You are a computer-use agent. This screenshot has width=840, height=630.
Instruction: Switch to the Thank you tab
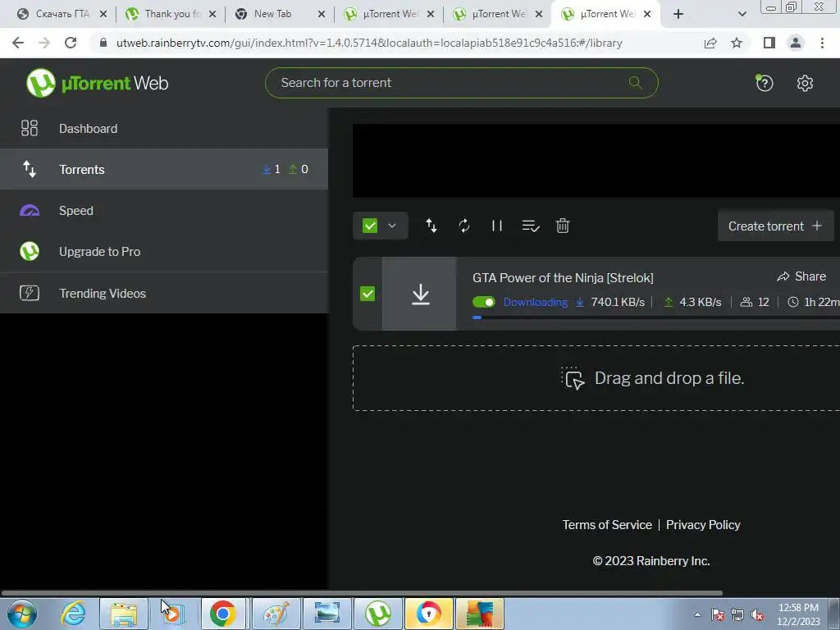(171, 14)
